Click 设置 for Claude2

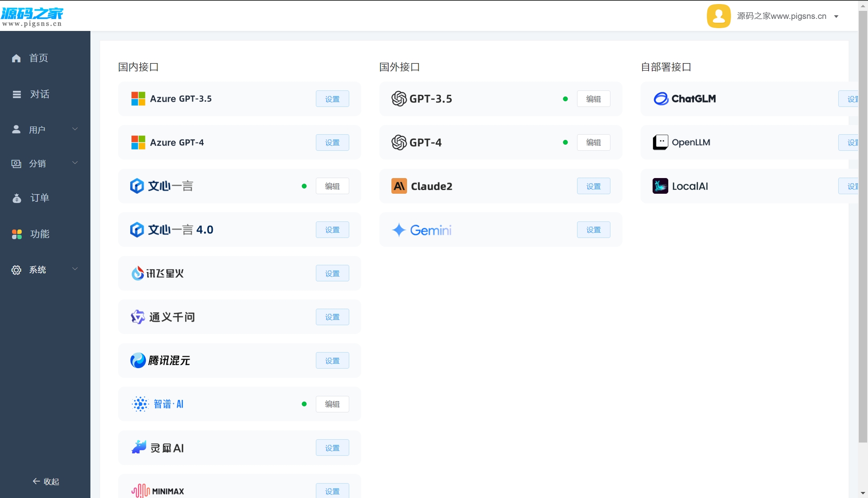pos(594,186)
